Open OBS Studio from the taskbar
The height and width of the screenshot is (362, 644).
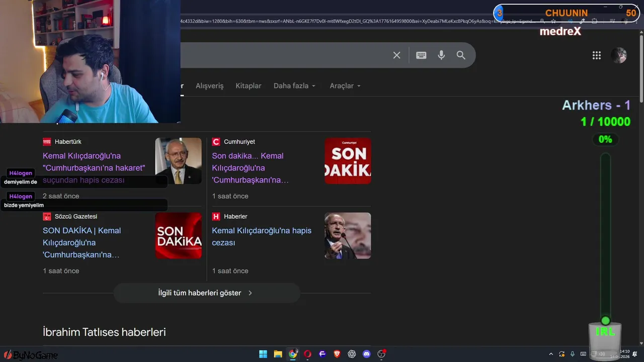(x=381, y=354)
